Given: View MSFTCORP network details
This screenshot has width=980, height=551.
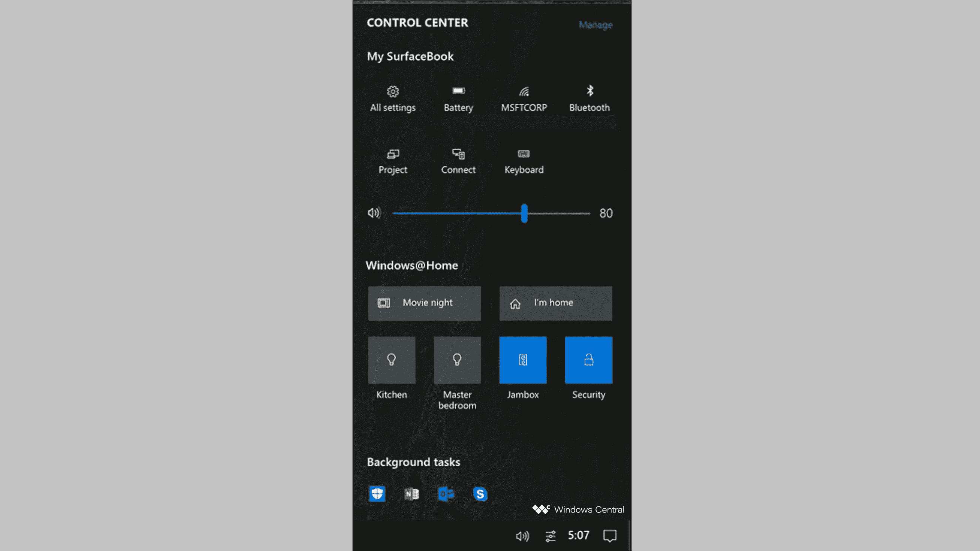Looking at the screenshot, I should point(524,97).
